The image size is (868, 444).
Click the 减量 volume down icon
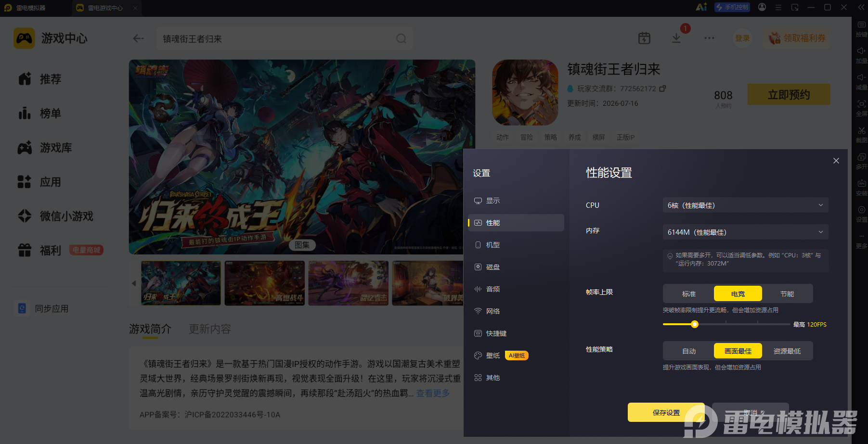861,81
